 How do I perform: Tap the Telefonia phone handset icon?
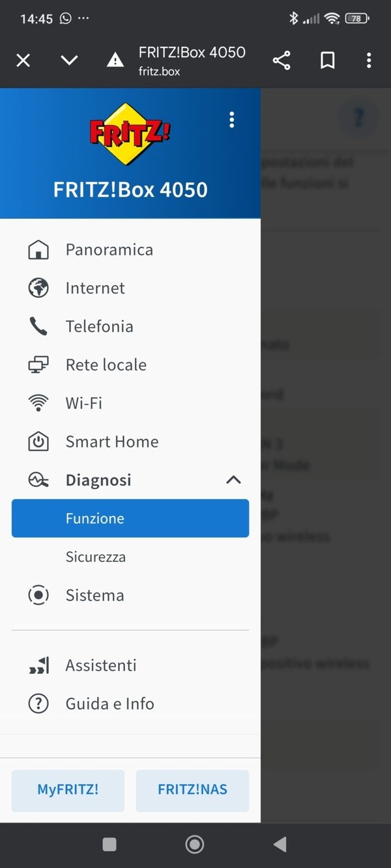38,327
